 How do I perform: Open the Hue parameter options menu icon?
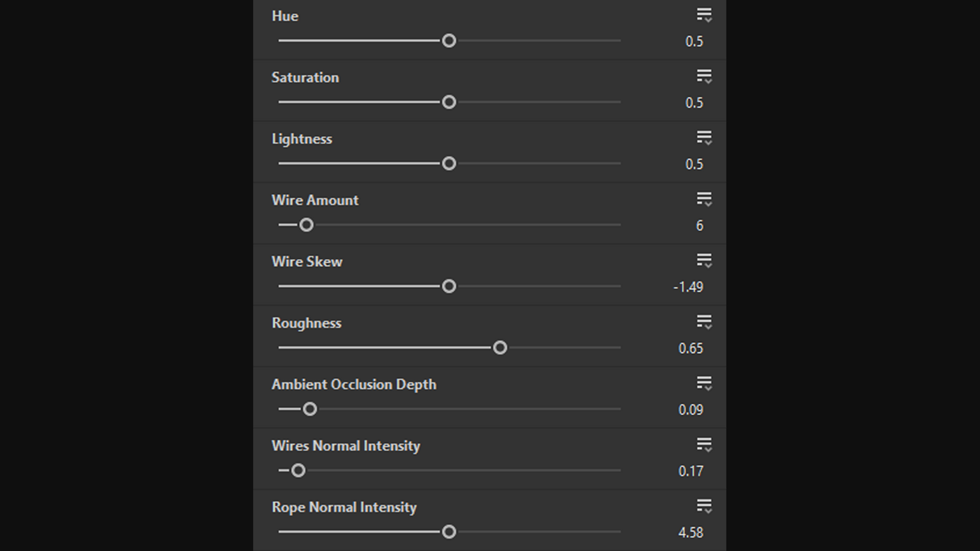(704, 15)
